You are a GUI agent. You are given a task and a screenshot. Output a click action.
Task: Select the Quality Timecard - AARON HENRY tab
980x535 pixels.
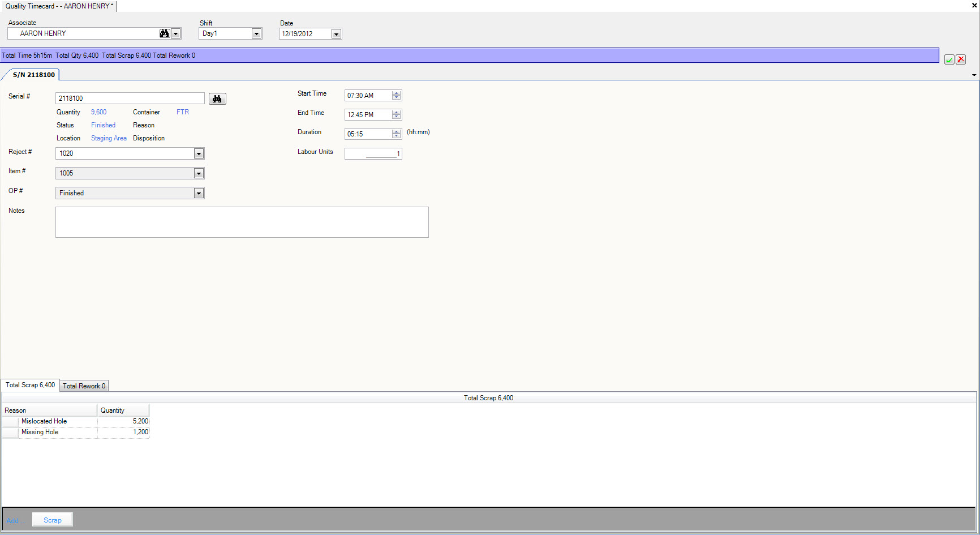tap(59, 6)
